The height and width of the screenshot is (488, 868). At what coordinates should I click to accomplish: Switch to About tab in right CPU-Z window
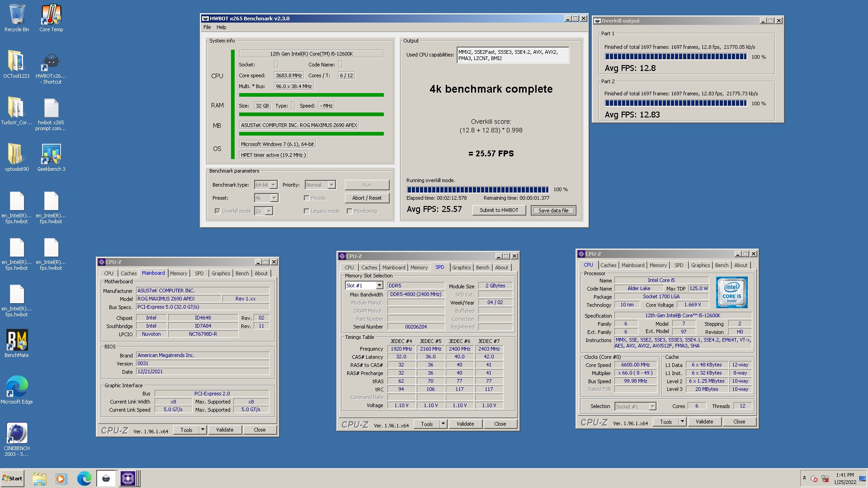pos(741,265)
